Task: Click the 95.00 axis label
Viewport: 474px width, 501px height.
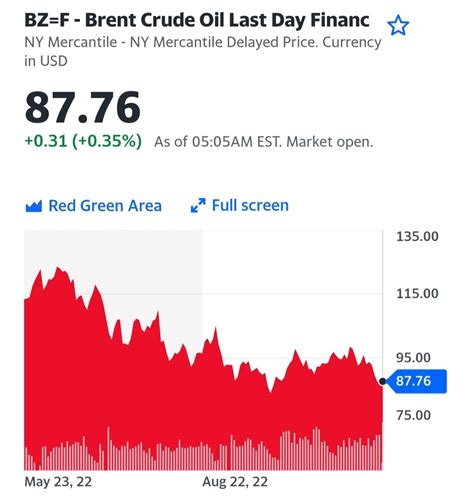Action: (413, 358)
